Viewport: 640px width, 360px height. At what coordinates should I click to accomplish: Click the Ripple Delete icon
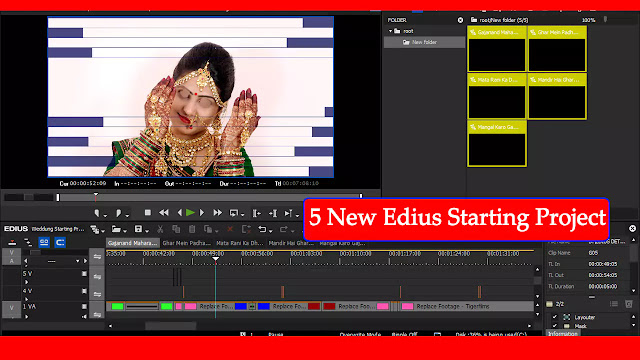coord(246,229)
